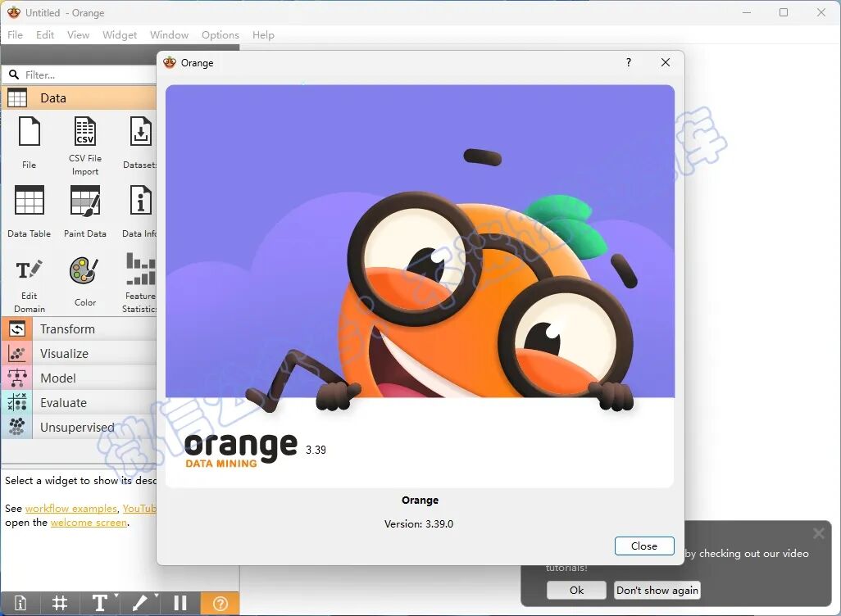
Task: Open the YouTube link in description panel
Action: [x=139, y=508]
